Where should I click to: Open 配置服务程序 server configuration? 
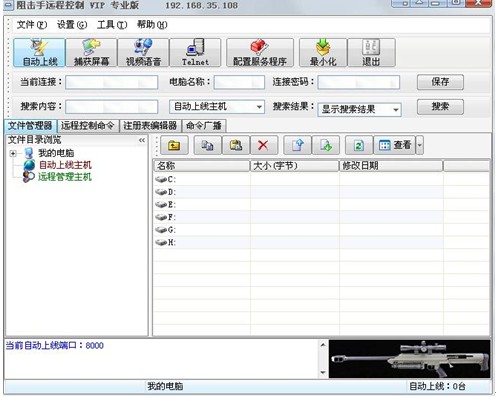click(260, 53)
